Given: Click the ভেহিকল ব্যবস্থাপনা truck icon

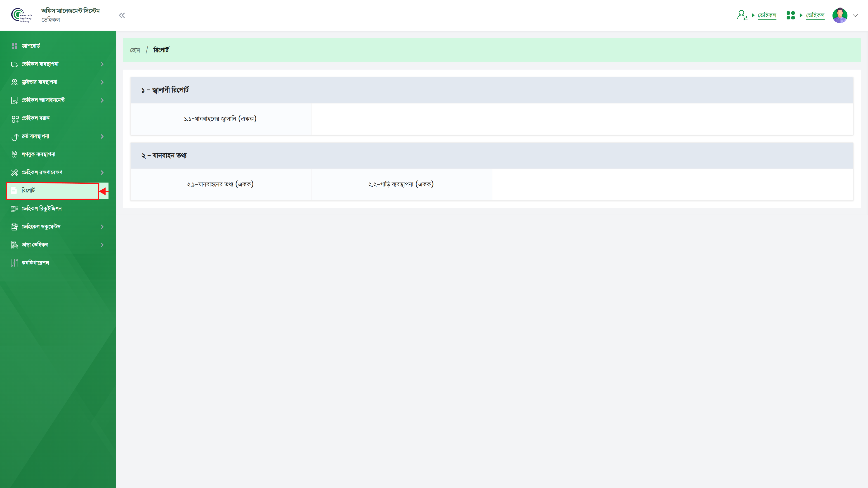Looking at the screenshot, I should point(14,64).
